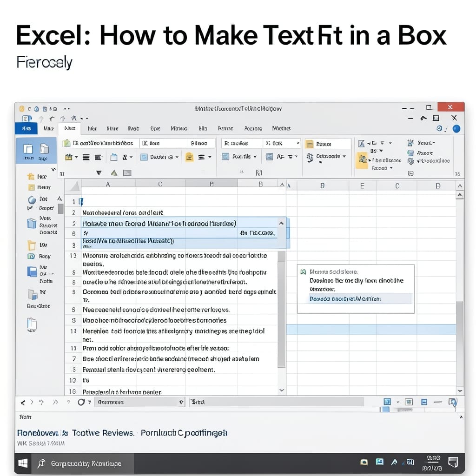Click the star folder icon in sidebar

31,176
